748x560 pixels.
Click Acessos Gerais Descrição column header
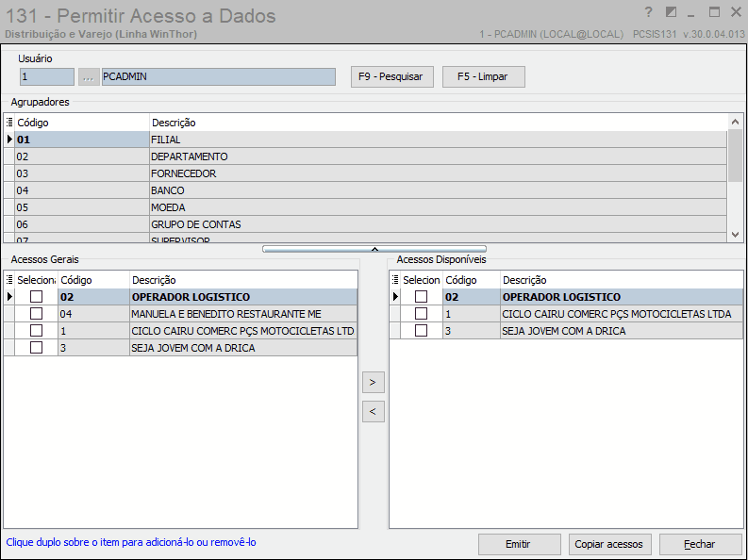[x=243, y=280]
